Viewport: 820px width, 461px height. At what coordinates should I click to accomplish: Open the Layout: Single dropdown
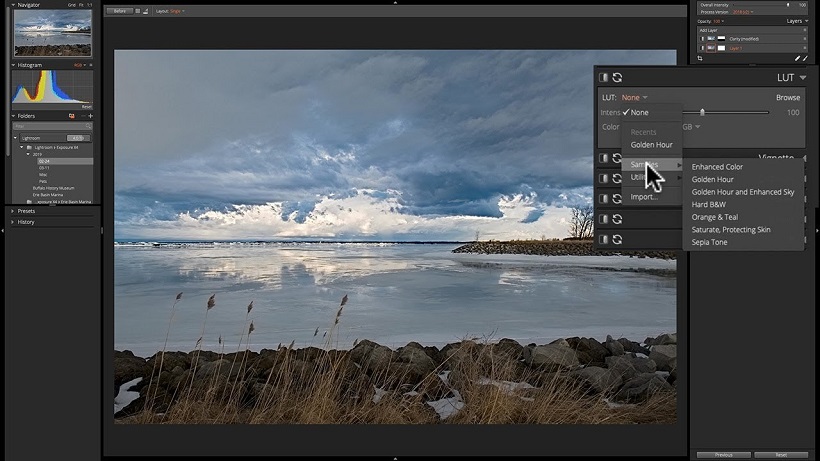pyautogui.click(x=177, y=11)
